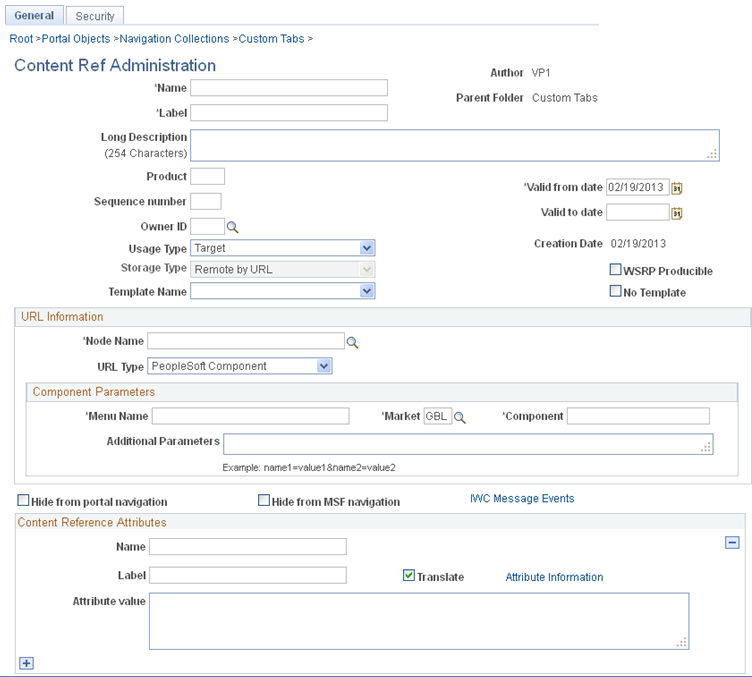
Task: Switch to the Security tab
Action: [95, 16]
